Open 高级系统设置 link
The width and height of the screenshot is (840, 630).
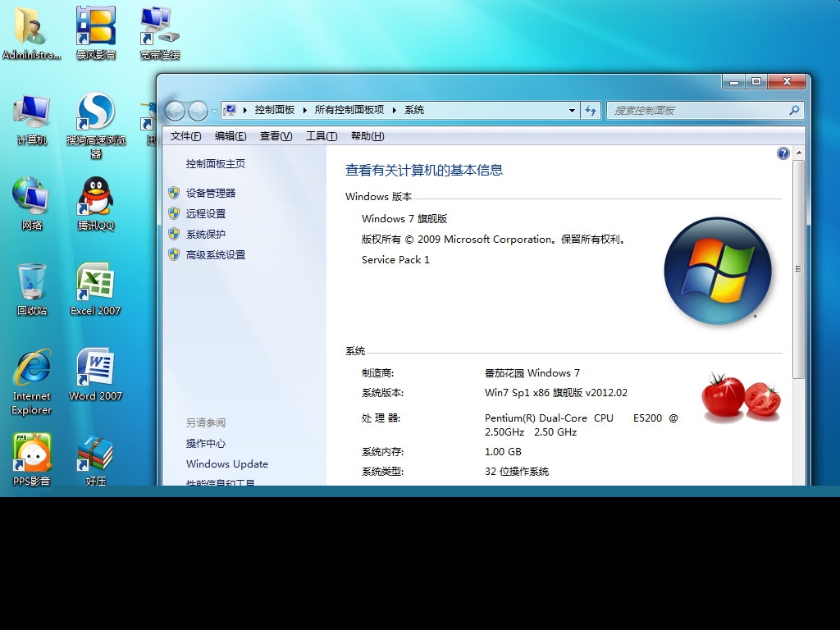point(216,255)
